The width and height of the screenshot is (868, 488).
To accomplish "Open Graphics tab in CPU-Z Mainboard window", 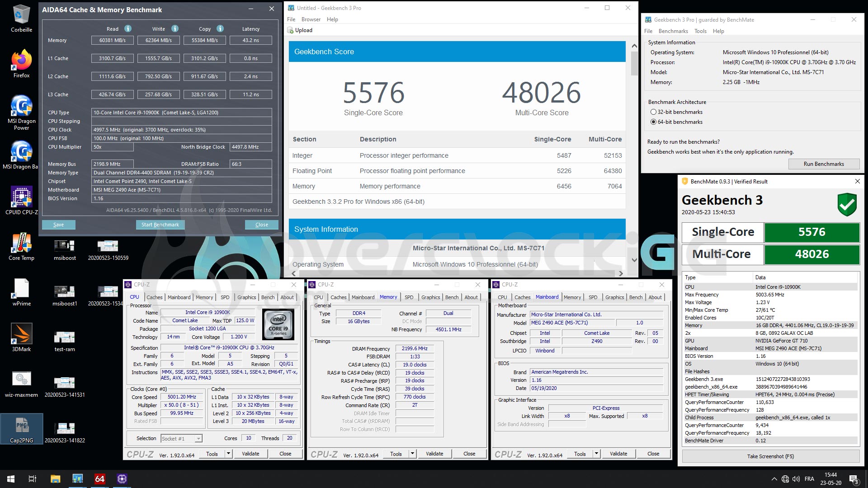I will point(614,297).
